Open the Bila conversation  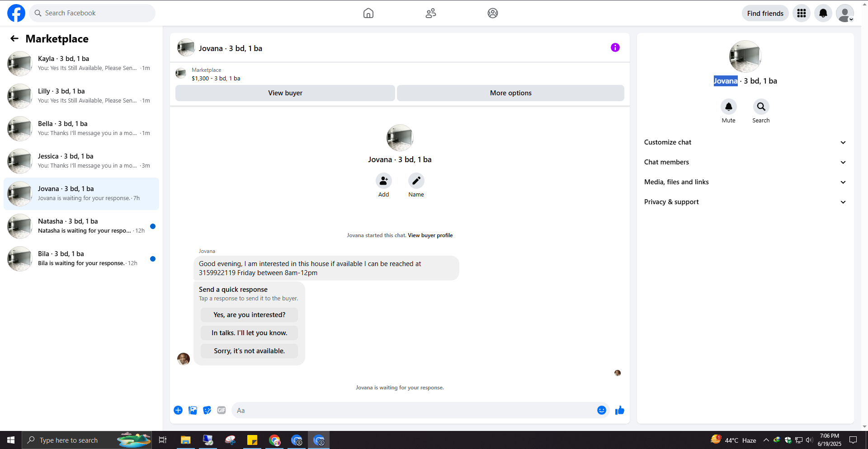(81, 259)
